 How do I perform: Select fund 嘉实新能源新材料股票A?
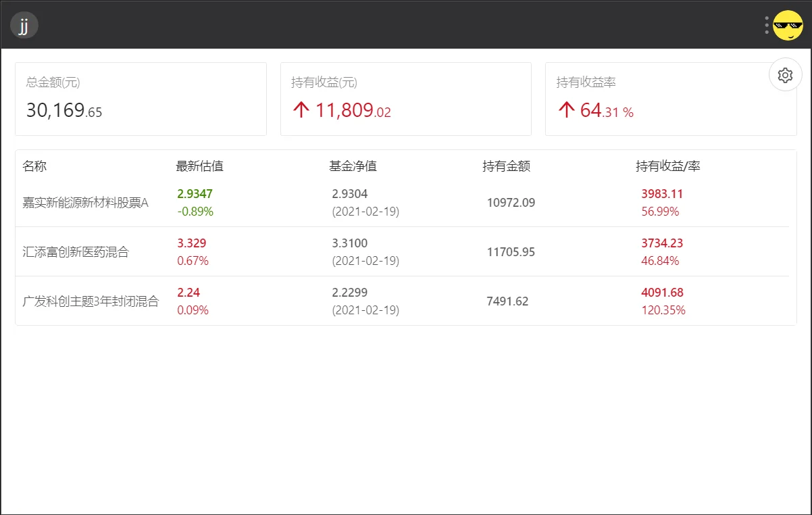pyautogui.click(x=85, y=203)
